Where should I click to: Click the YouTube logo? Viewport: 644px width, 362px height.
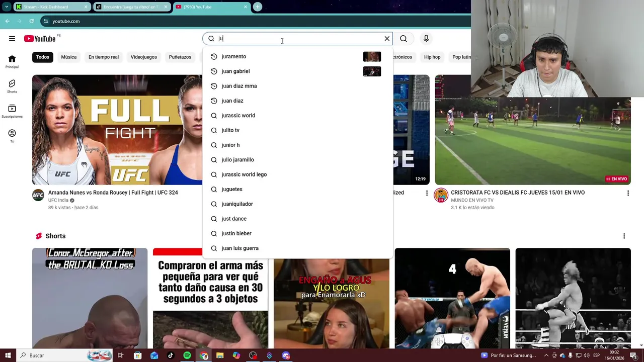tap(40, 39)
